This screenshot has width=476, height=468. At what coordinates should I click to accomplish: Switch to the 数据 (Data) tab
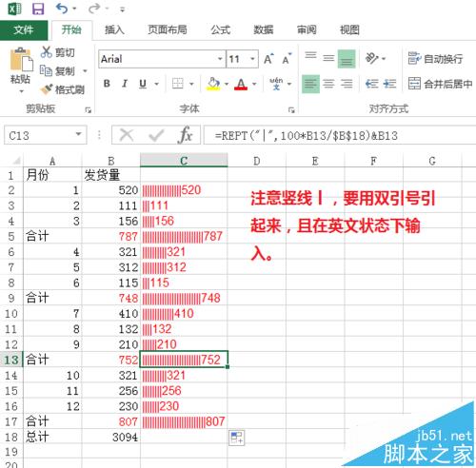(x=264, y=30)
